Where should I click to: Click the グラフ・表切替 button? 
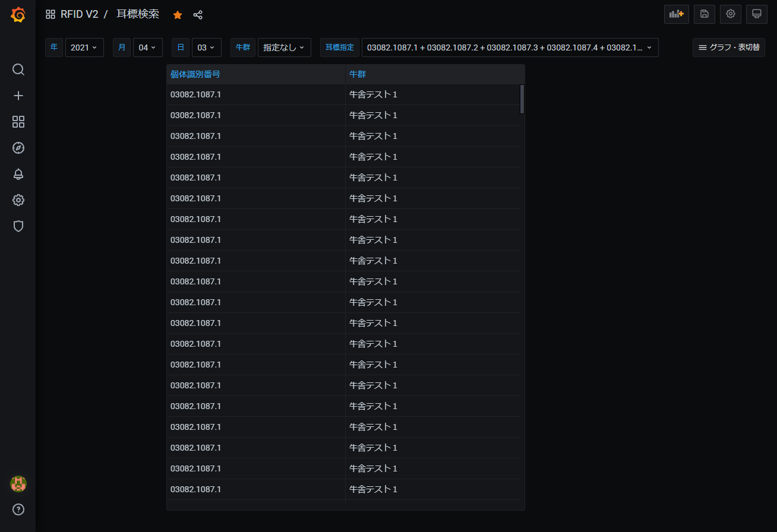pos(729,47)
